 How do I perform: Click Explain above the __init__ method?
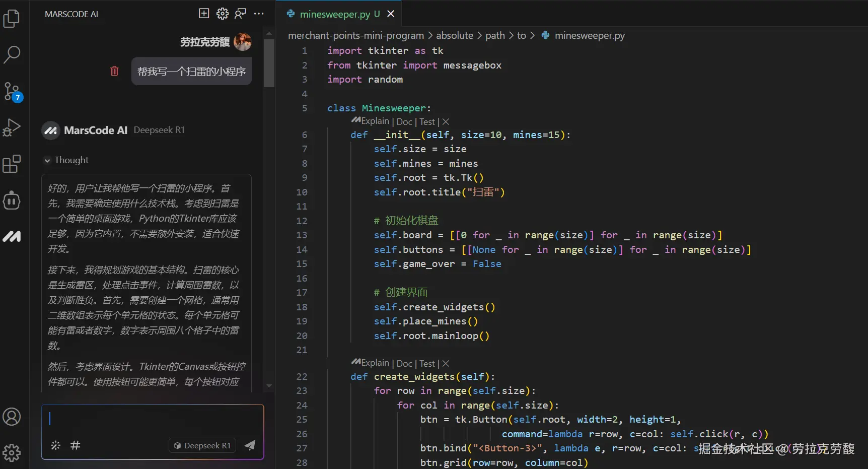tap(375, 121)
